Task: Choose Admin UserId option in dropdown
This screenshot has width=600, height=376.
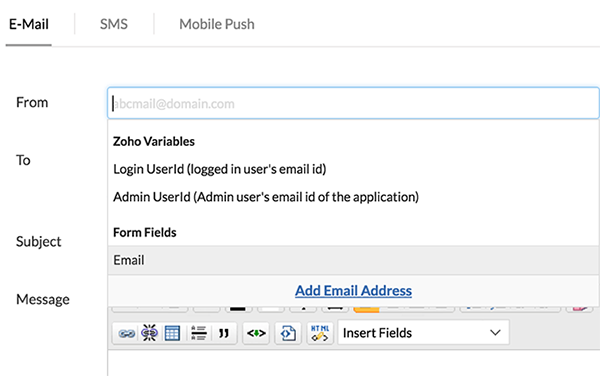Action: (266, 197)
